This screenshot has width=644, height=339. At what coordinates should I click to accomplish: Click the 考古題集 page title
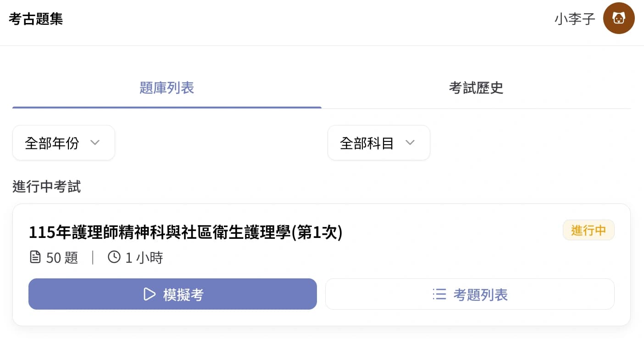click(35, 18)
